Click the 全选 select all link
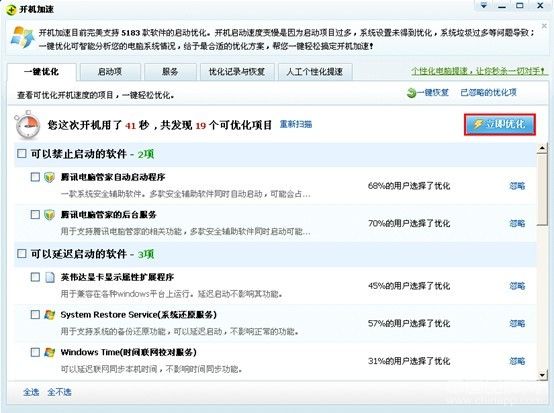Image resolution: width=554 pixels, height=413 pixels. pos(31,392)
